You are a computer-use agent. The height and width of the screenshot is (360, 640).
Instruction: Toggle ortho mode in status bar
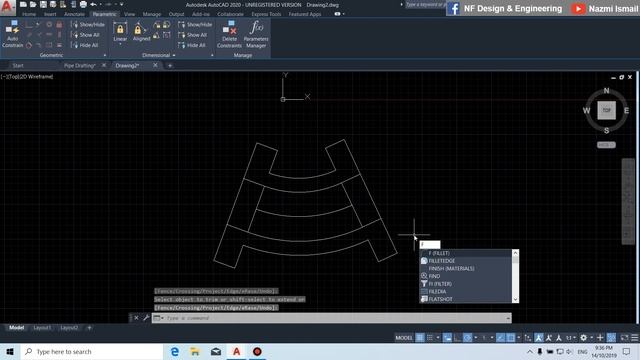(458, 338)
